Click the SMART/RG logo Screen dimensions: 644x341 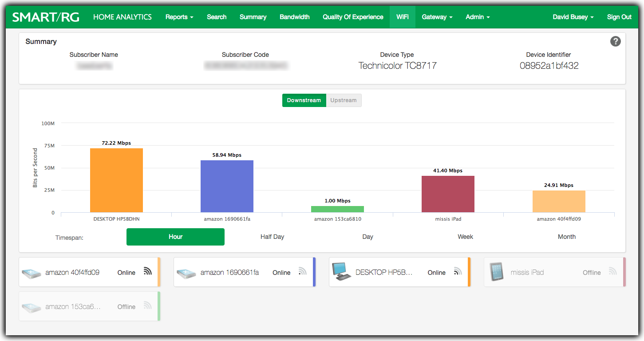[46, 17]
